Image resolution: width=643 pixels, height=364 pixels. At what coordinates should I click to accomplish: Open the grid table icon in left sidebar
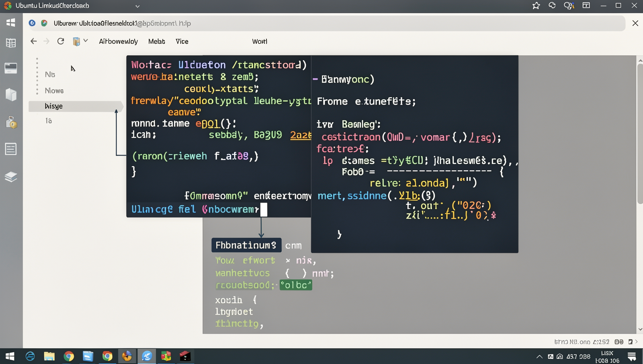coord(11,43)
